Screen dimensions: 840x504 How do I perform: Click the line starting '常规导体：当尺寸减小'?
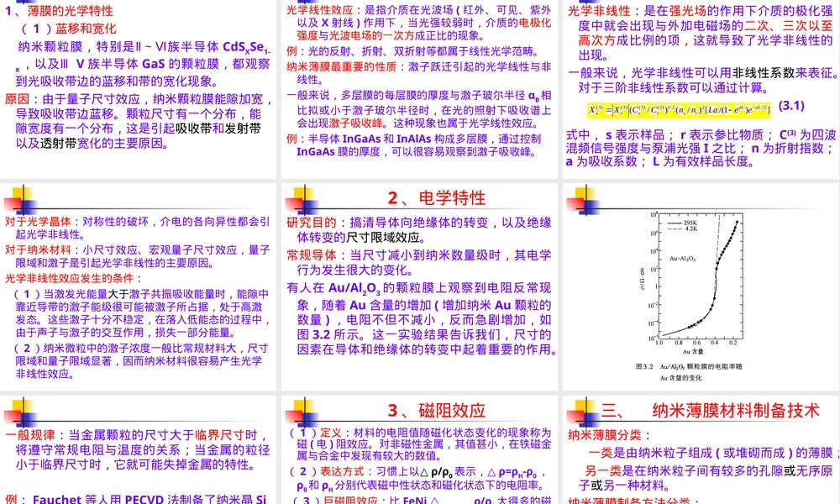[419, 262]
